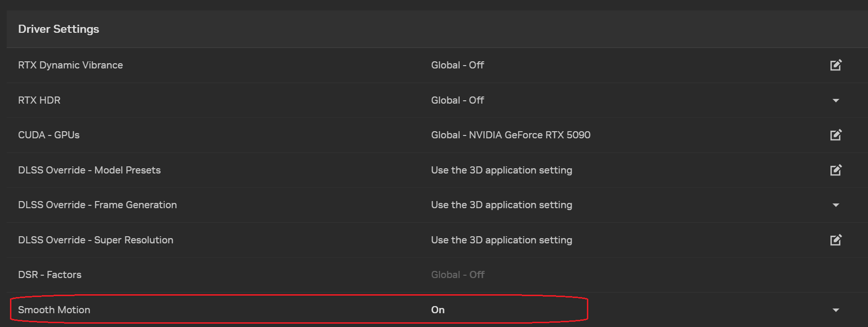This screenshot has width=868, height=327.
Task: Expand the Smooth Motion dropdown arrow
Action: (836, 310)
